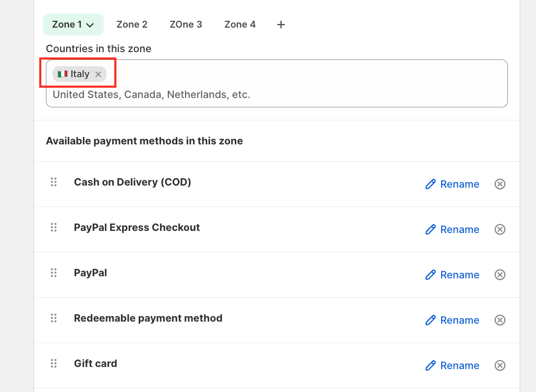Viewport: 536px width, 392px height.
Task: Remove the PayPal payment method
Action: pyautogui.click(x=500, y=275)
